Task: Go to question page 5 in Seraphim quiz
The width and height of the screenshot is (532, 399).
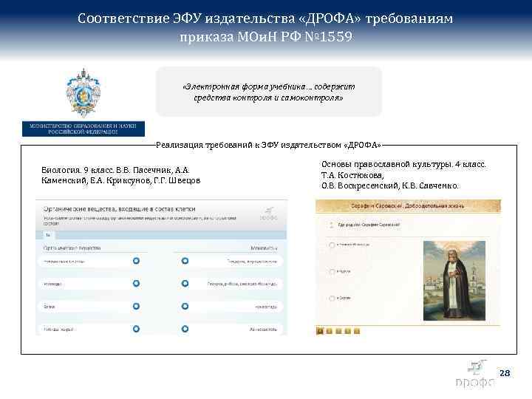Action: (357, 331)
